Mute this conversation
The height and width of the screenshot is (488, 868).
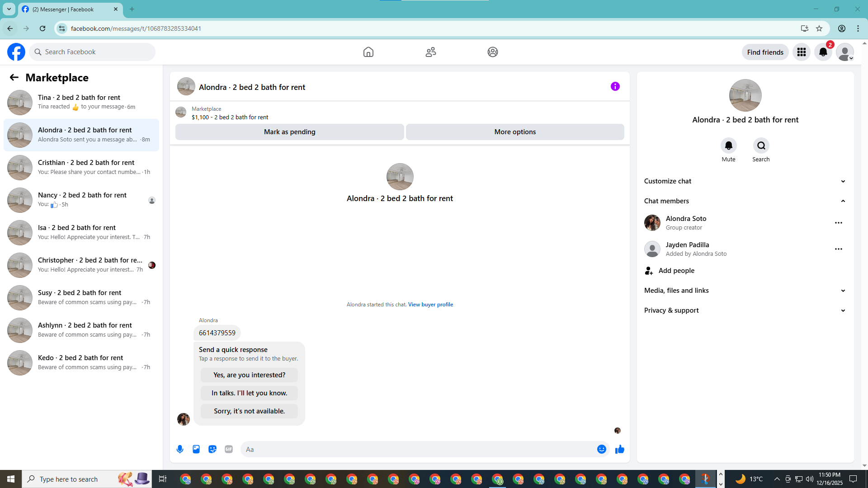[729, 145]
